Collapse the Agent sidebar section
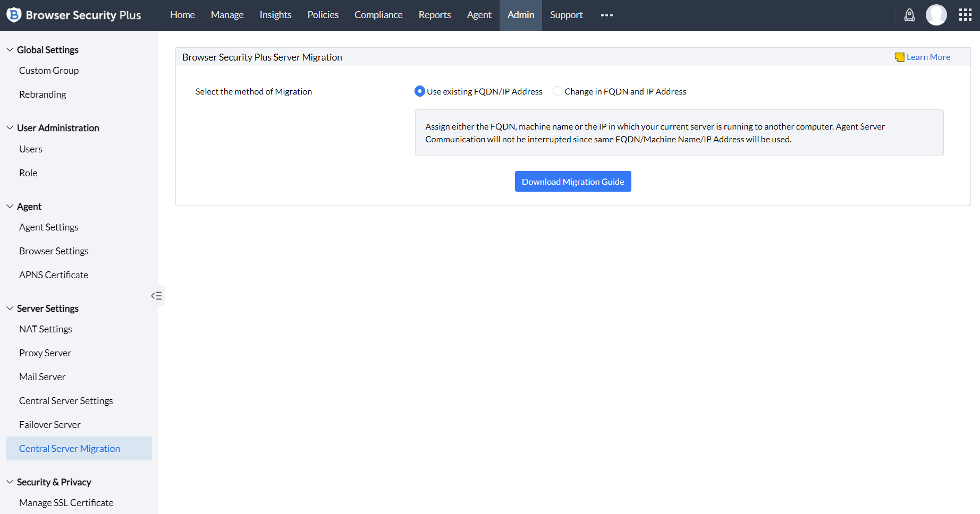This screenshot has width=980, height=514. pyautogui.click(x=10, y=207)
